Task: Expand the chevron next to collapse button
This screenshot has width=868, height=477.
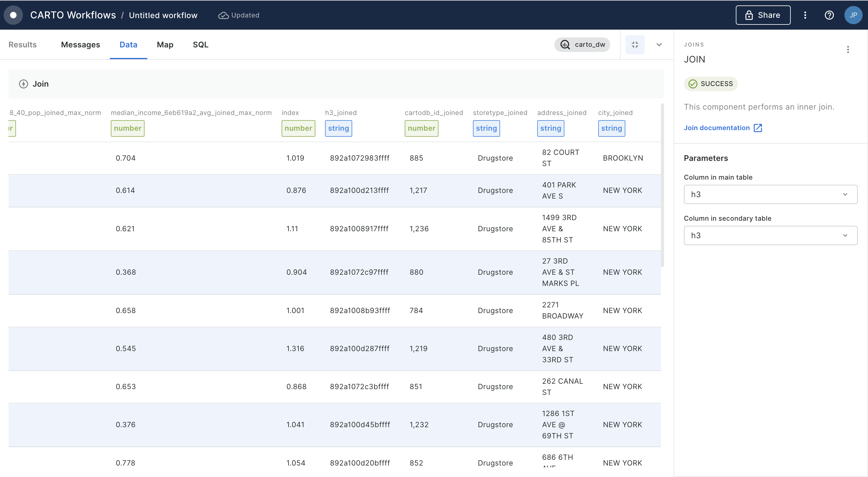Action: (x=659, y=44)
